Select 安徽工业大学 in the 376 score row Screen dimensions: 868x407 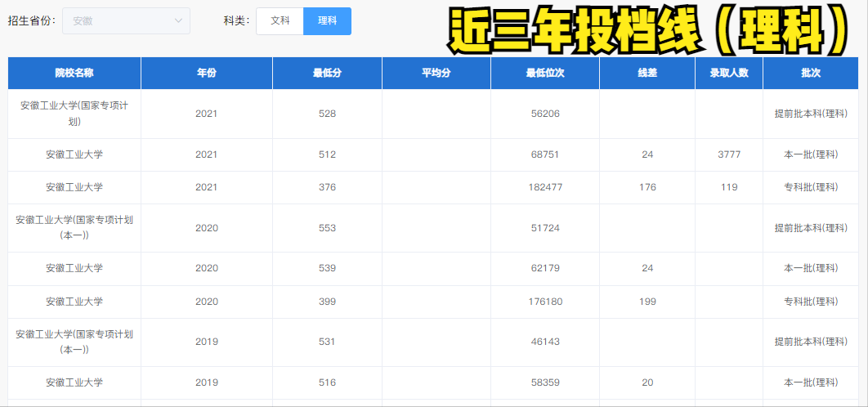[74, 187]
